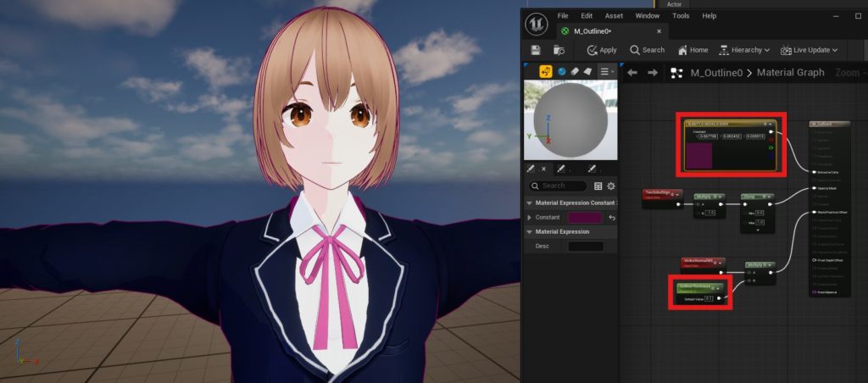Click the purple Constant color swatch

585,218
